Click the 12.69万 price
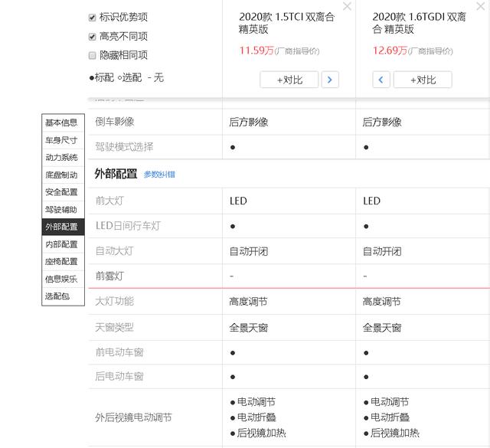This screenshot has height=448, width=490. (390, 51)
